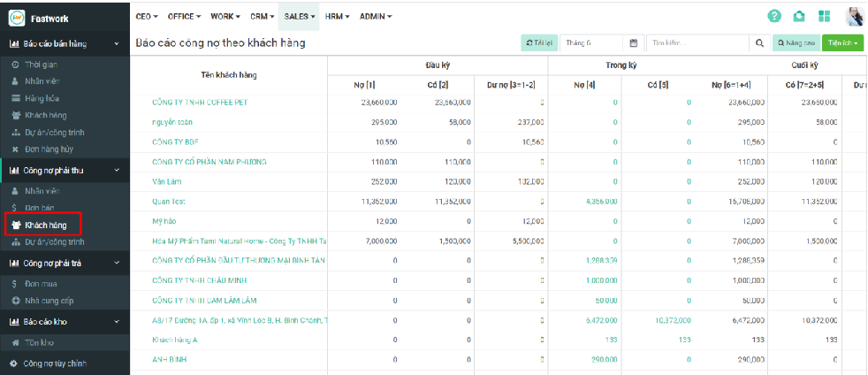Open the apps grid icon
Image resolution: width=868 pixels, height=375 pixels.
pyautogui.click(x=824, y=16)
